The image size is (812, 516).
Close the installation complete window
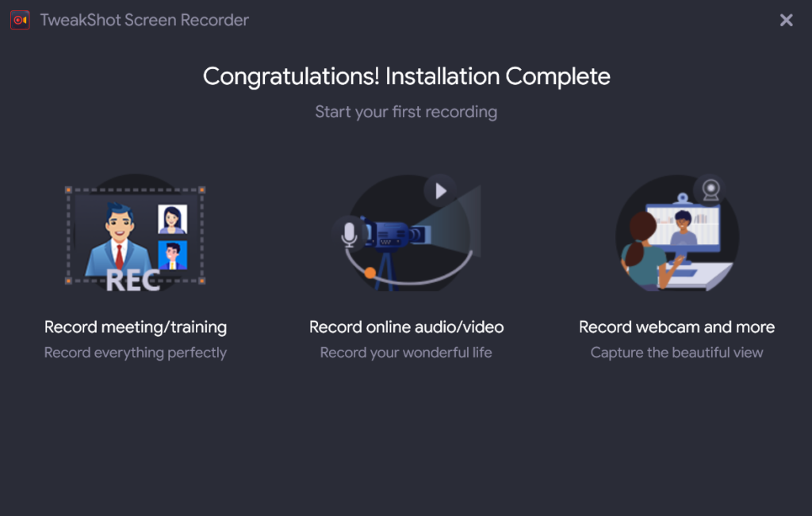point(786,20)
